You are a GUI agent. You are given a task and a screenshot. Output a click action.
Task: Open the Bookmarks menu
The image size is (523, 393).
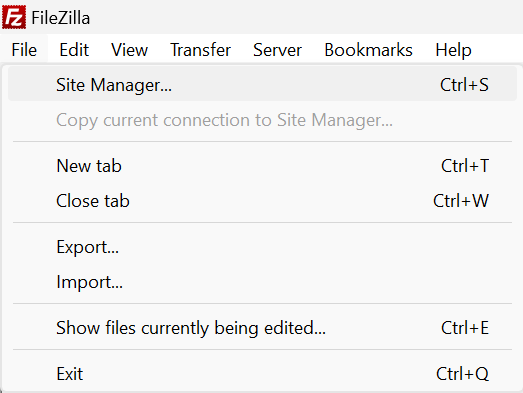[x=369, y=50]
